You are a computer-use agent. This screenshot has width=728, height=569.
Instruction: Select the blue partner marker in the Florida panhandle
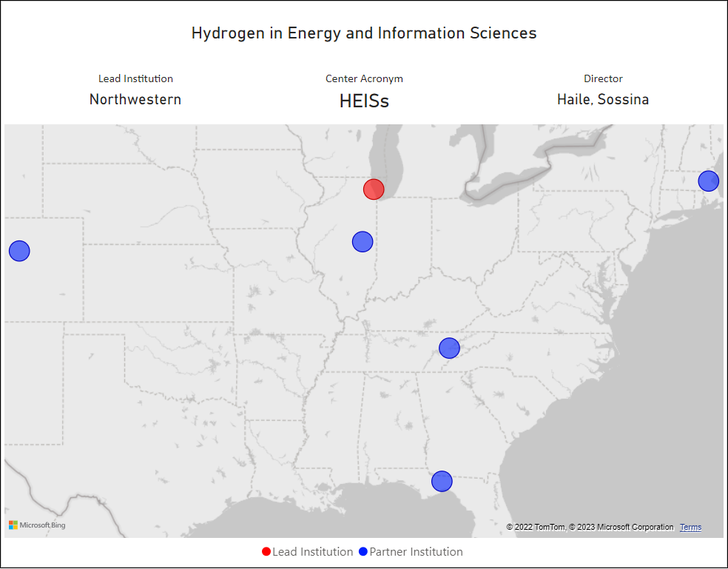coord(442,481)
